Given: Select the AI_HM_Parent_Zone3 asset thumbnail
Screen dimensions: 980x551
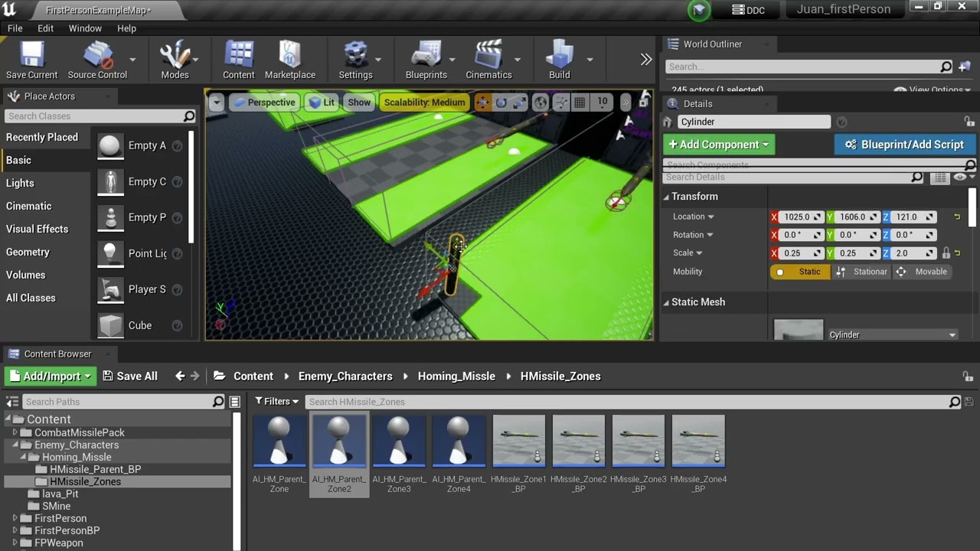Looking at the screenshot, I should click(399, 442).
